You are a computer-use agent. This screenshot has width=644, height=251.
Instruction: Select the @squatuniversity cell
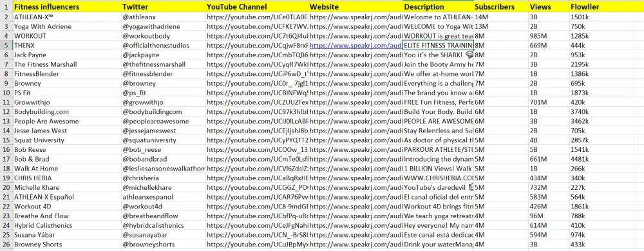click(164, 140)
